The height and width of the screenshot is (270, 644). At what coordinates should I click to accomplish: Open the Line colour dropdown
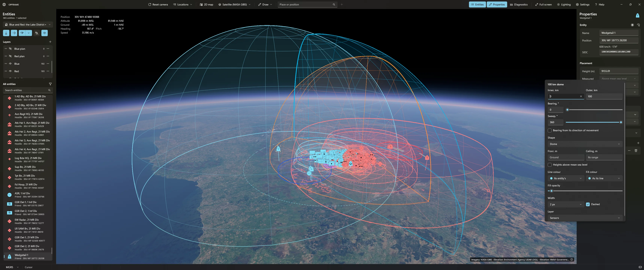tap(566, 178)
